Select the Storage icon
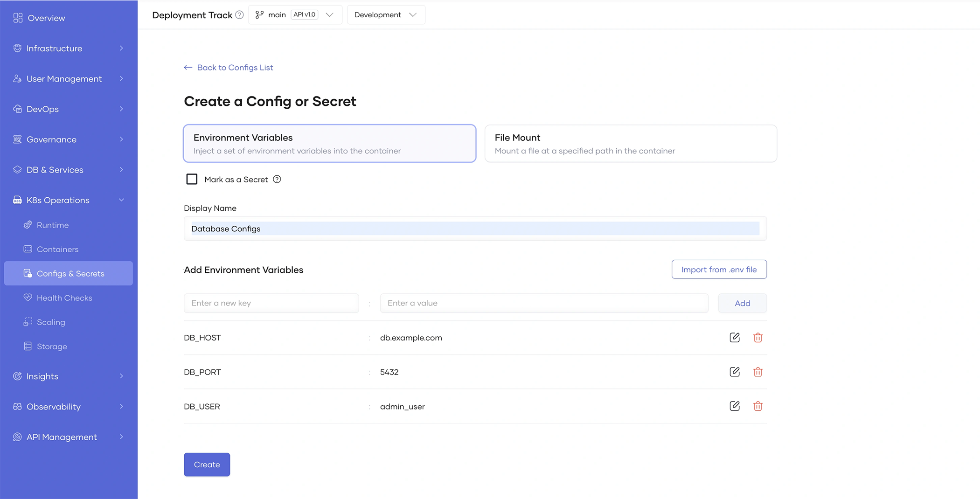 point(28,346)
